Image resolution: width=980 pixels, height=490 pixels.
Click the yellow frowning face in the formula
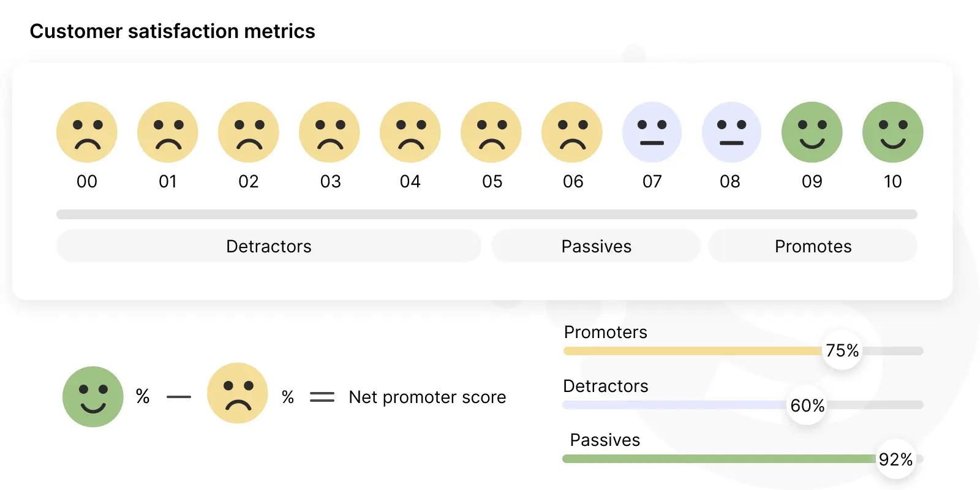[238, 393]
